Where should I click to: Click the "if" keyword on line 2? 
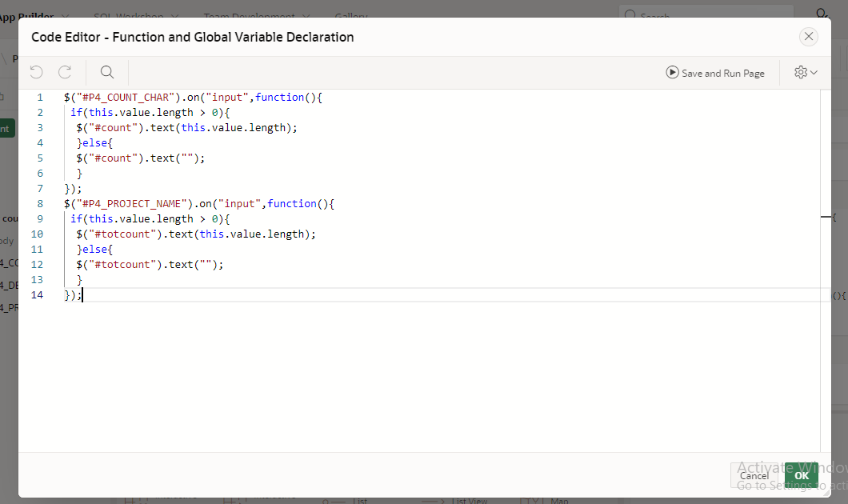(x=76, y=113)
